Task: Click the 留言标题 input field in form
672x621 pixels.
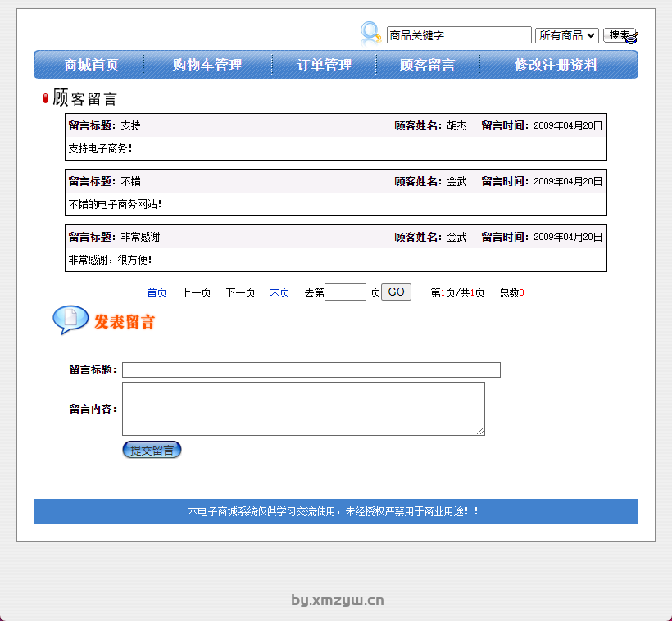Action: (311, 369)
